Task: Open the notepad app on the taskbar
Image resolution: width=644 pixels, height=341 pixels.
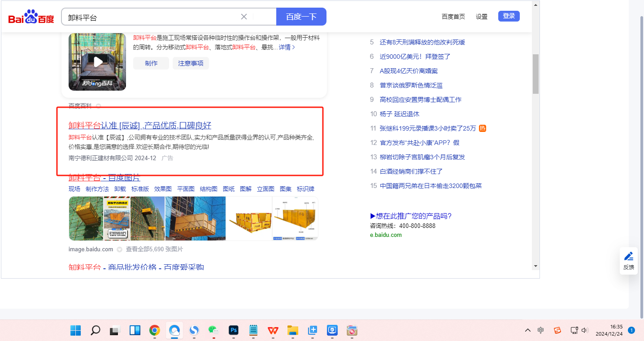Action: (253, 331)
